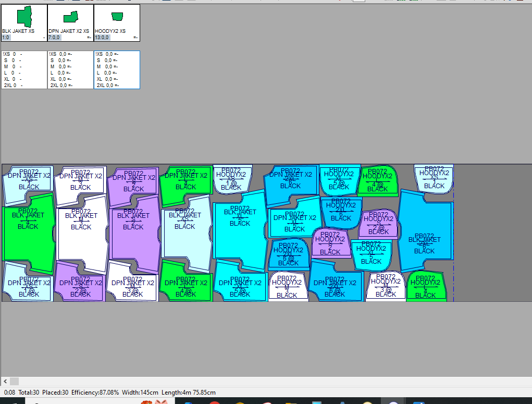Select the BLK JAKET XS piece thumbnail
The height and width of the screenshot is (404, 532).
tap(24, 17)
